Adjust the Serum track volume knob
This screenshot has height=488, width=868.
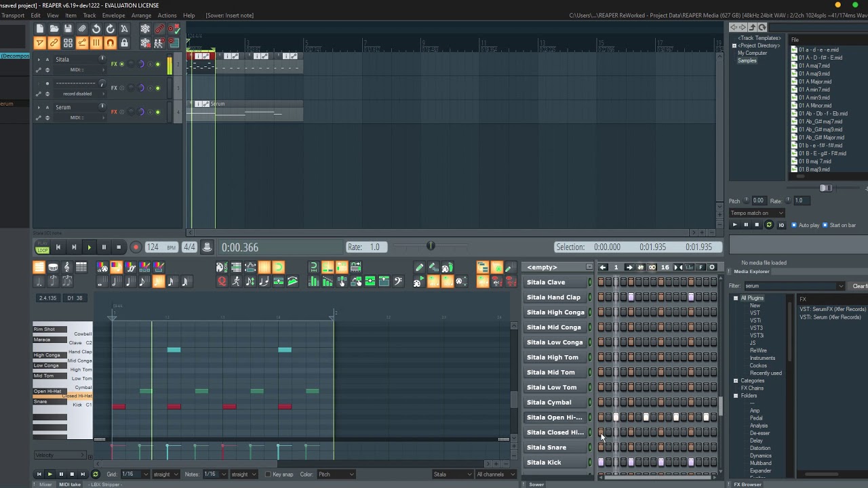click(103, 107)
